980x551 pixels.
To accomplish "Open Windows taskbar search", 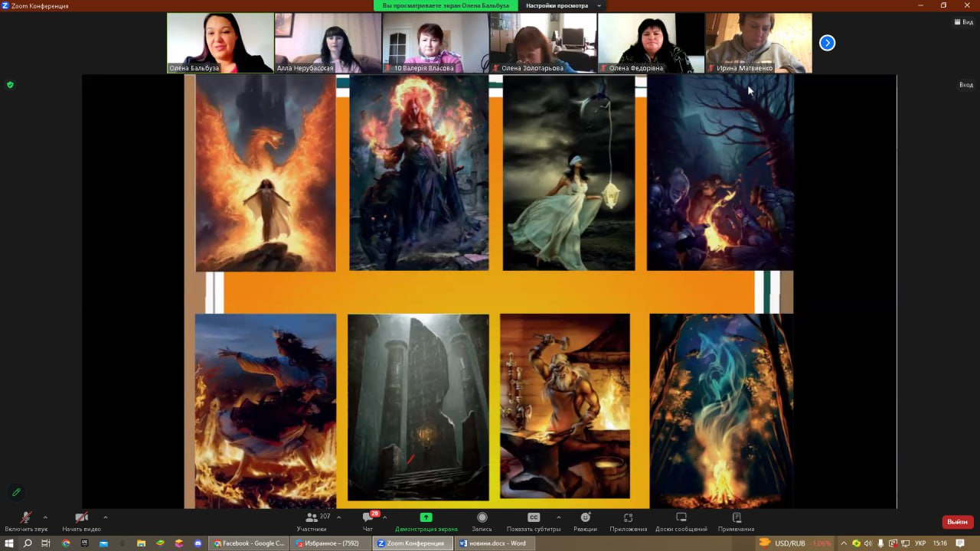I will 28,543.
